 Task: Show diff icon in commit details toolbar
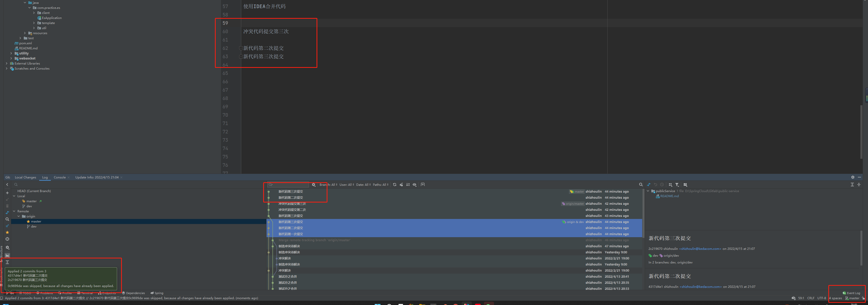click(649, 185)
